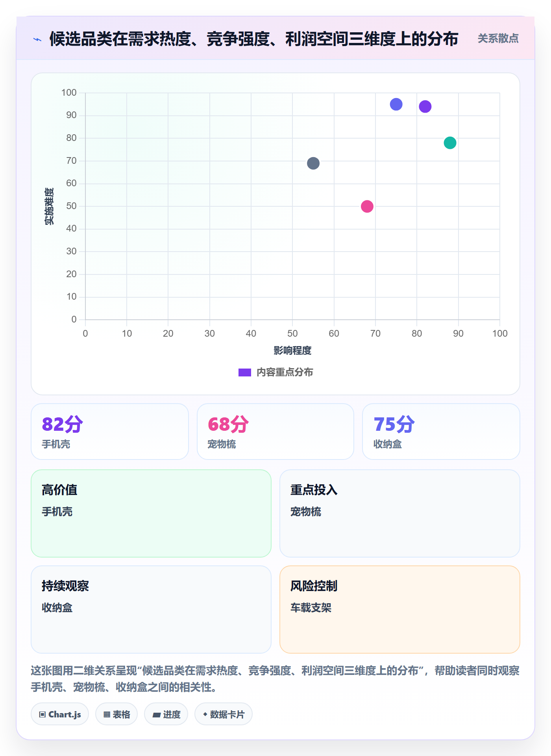Click the square icon in Chart.js chip
The image size is (551, 756).
43,715
